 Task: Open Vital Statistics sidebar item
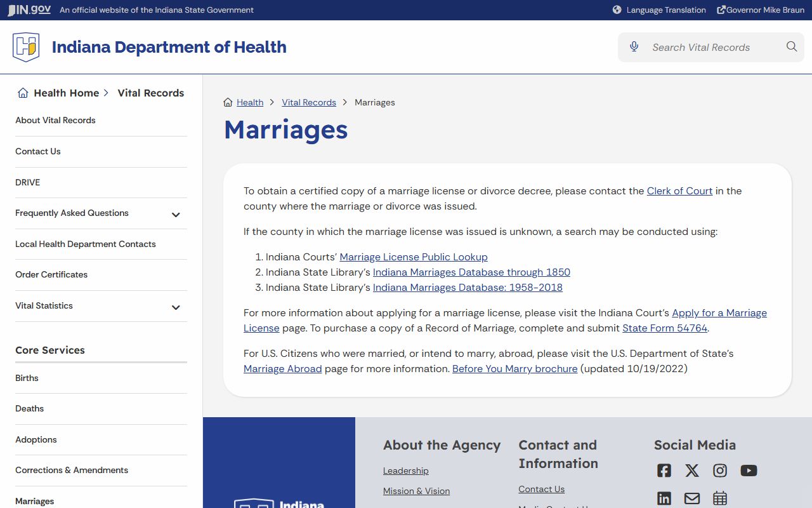[44, 305]
